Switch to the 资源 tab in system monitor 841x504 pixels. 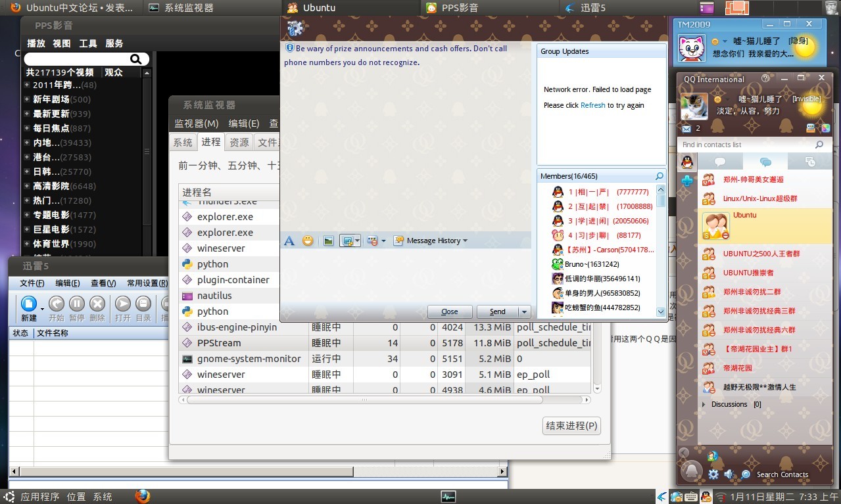coord(239,142)
